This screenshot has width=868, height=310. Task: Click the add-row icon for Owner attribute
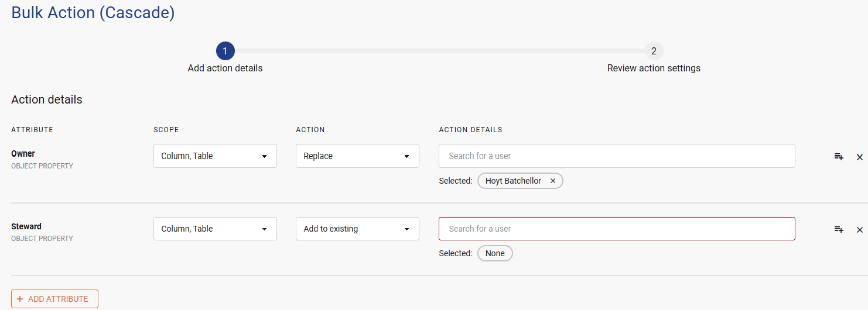839,157
